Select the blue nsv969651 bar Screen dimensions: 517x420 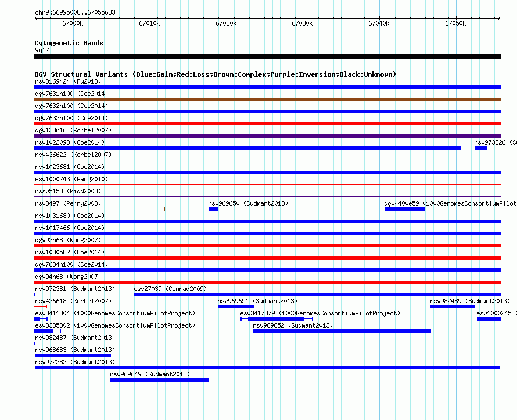236,307
